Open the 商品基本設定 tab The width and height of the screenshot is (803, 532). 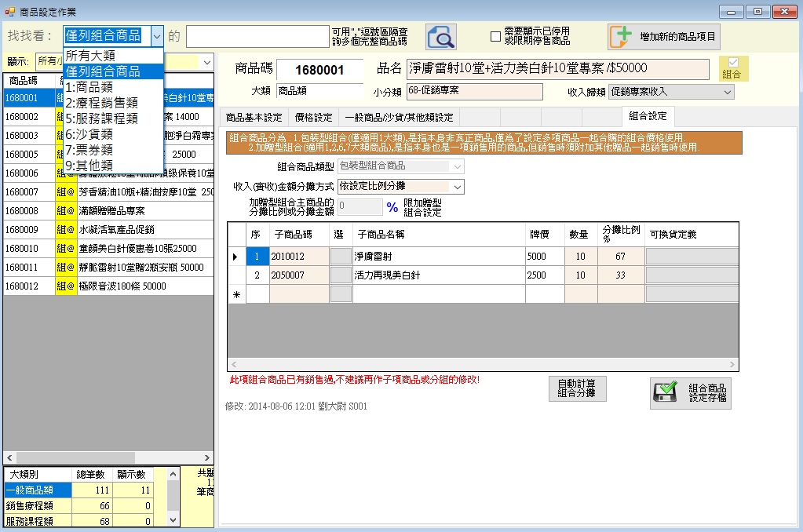coord(254,118)
